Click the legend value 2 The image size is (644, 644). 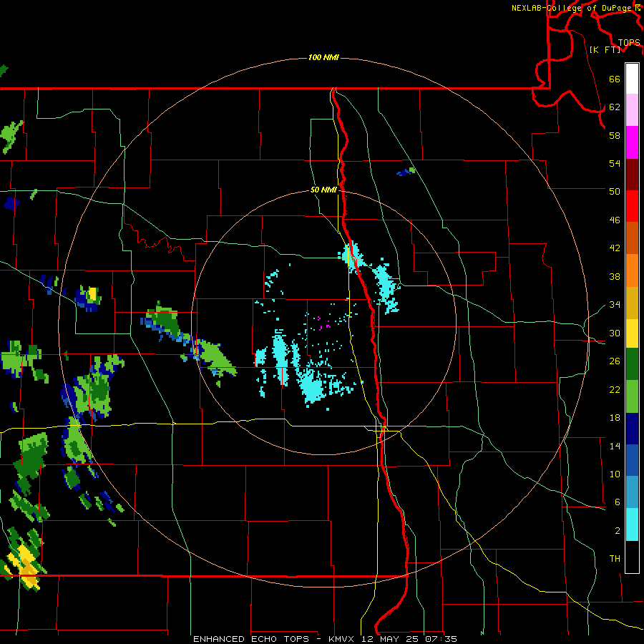point(618,531)
